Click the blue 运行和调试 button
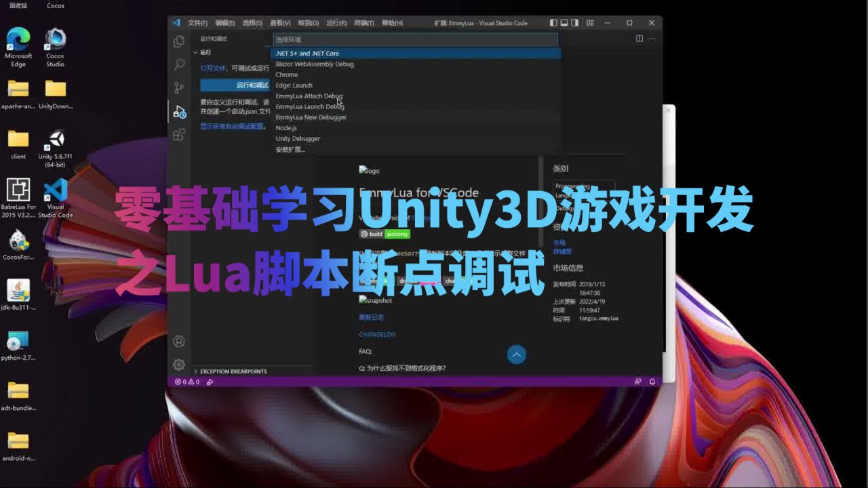868x488 pixels. 235,85
